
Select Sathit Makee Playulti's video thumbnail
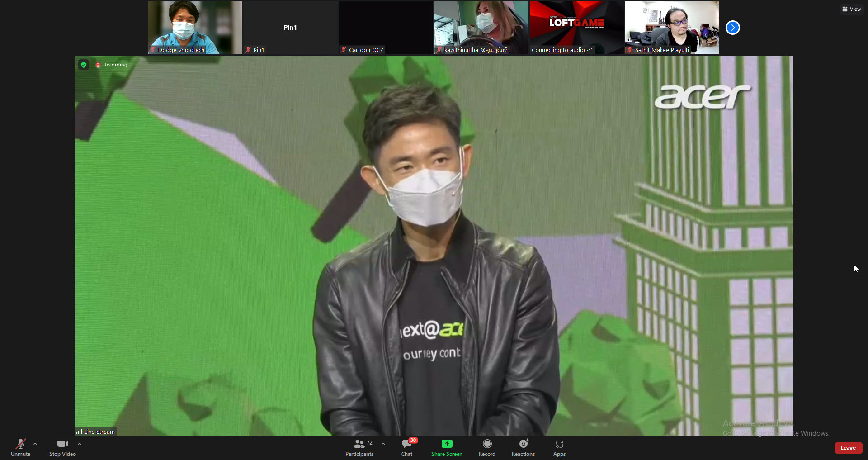(672, 28)
